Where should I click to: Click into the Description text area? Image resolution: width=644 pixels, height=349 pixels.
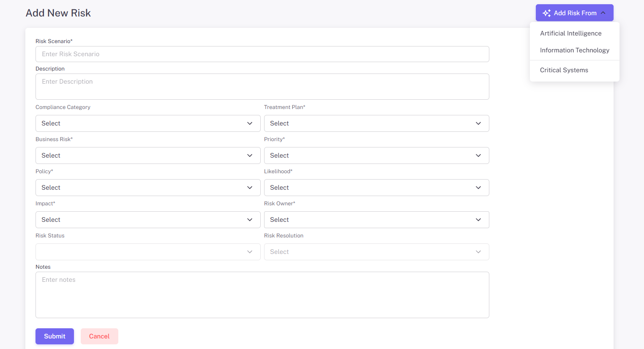click(262, 87)
